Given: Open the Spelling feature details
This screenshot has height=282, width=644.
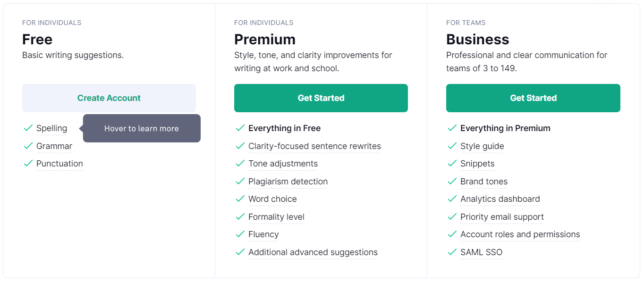Looking at the screenshot, I should click(51, 128).
